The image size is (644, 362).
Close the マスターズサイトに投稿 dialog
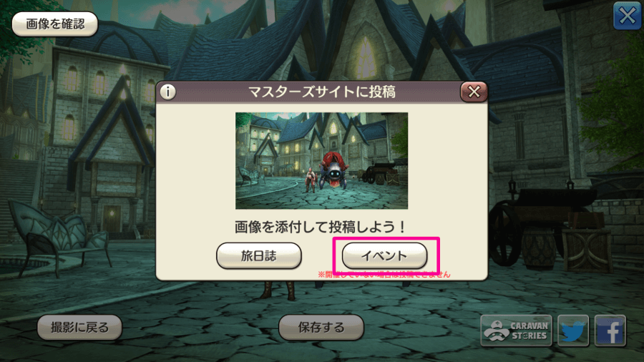coord(474,92)
